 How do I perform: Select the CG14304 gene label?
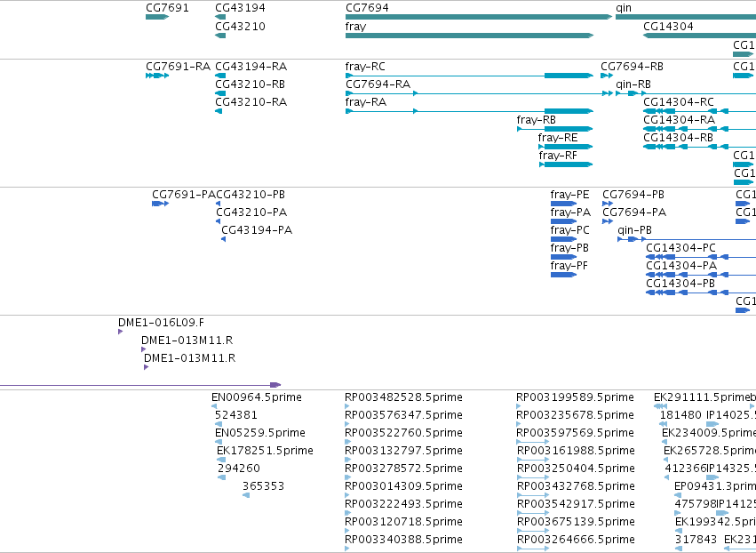click(x=668, y=26)
